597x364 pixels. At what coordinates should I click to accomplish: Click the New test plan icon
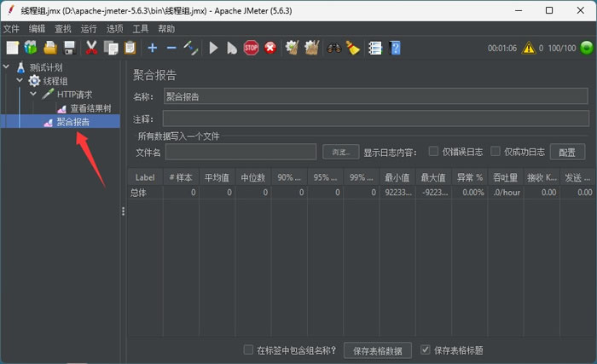pyautogui.click(x=13, y=48)
